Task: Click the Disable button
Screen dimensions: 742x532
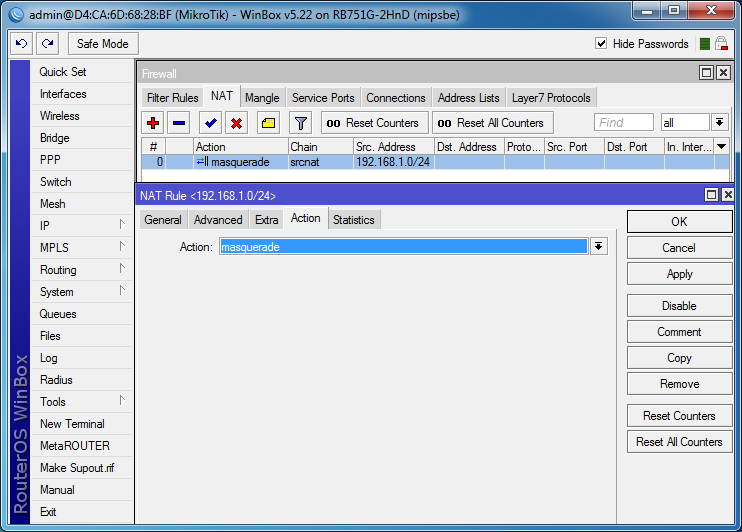Action: (x=679, y=305)
